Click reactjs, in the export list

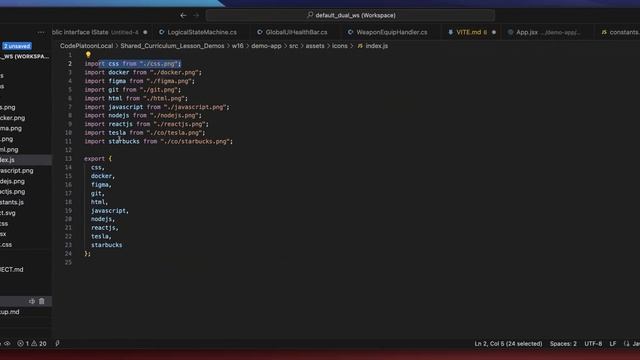click(x=104, y=228)
